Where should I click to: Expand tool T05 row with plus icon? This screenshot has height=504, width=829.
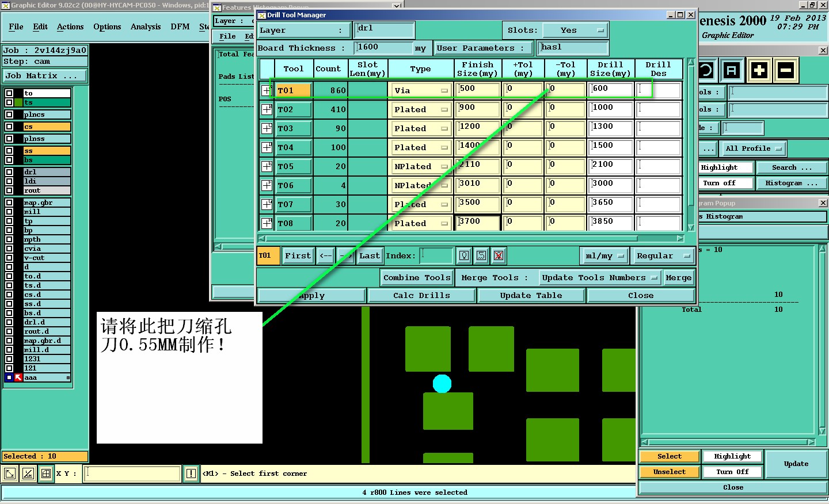pos(267,166)
